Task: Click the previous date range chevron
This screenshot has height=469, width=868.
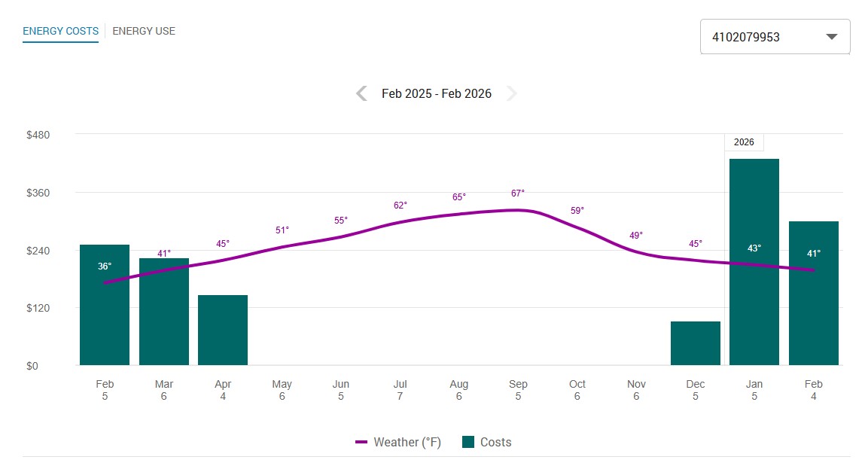Action: [x=360, y=93]
